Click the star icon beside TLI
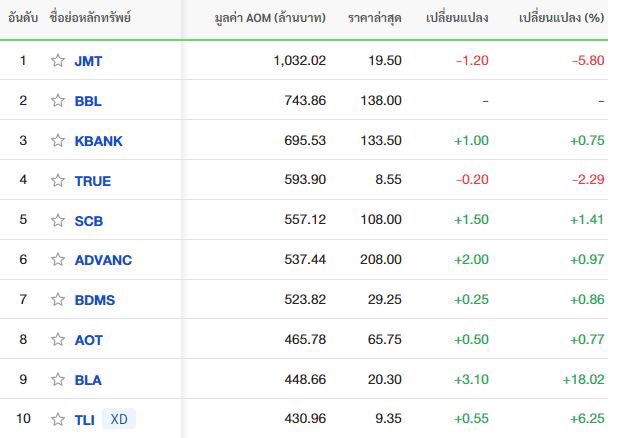Viewport: 629px width, 438px height. [58, 419]
